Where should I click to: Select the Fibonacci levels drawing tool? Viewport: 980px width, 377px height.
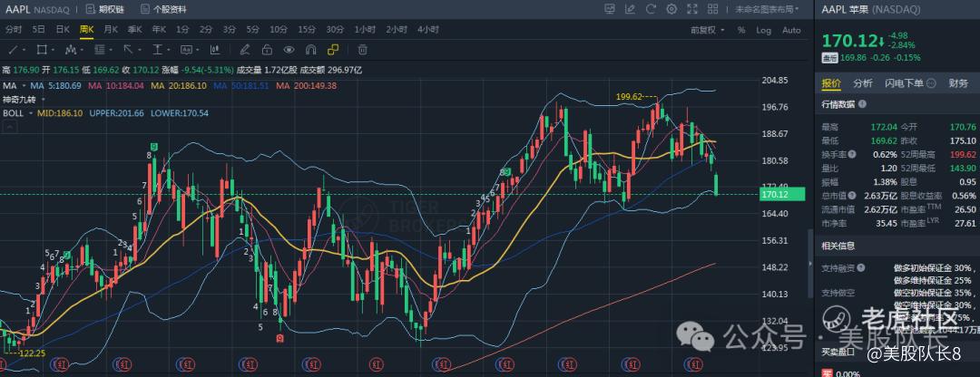(99, 49)
